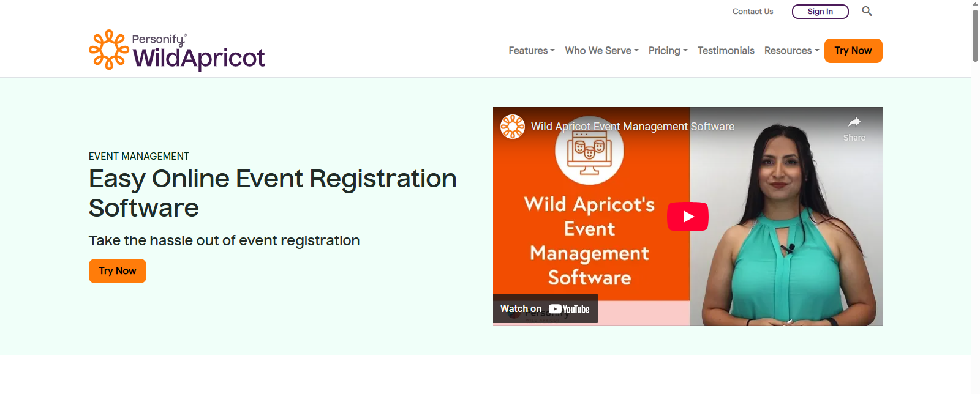Click the search magnifier icon
Viewport: 980px width, 394px height.
867,11
